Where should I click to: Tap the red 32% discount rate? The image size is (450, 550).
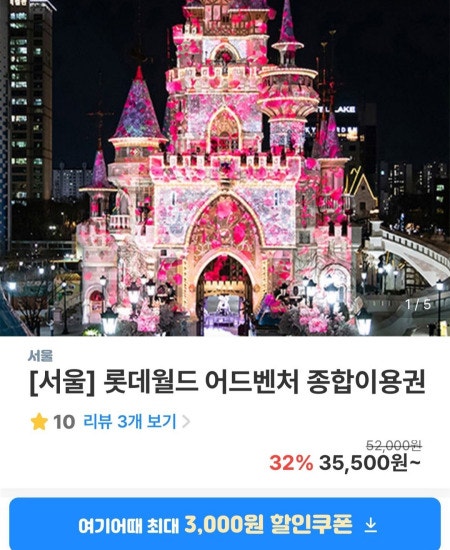click(291, 463)
